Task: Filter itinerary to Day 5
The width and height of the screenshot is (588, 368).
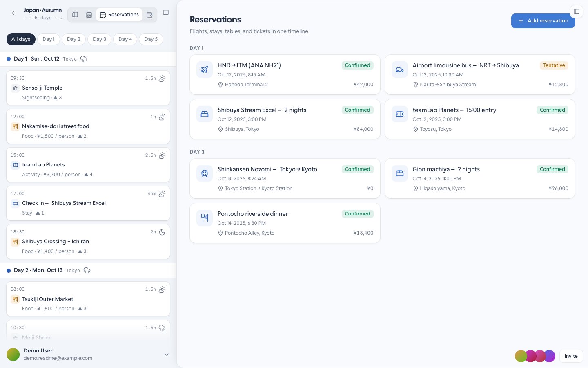Action: point(151,39)
